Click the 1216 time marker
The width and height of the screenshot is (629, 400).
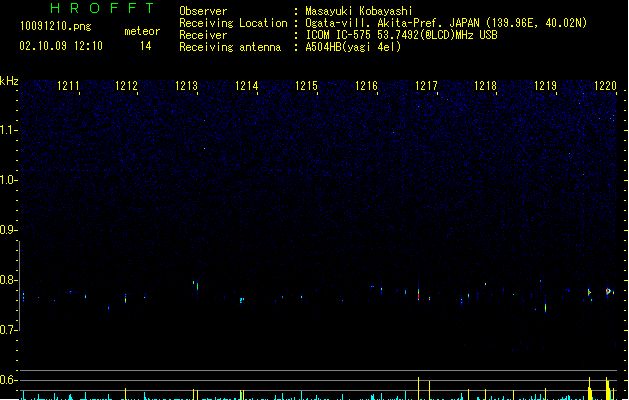pyautogui.click(x=366, y=86)
